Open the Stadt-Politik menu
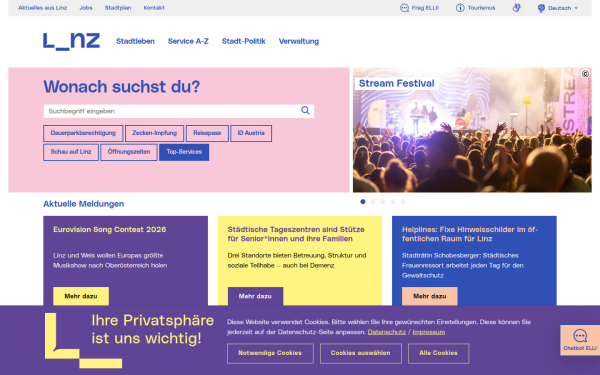Screen dimensions: 600x375 coord(244,41)
